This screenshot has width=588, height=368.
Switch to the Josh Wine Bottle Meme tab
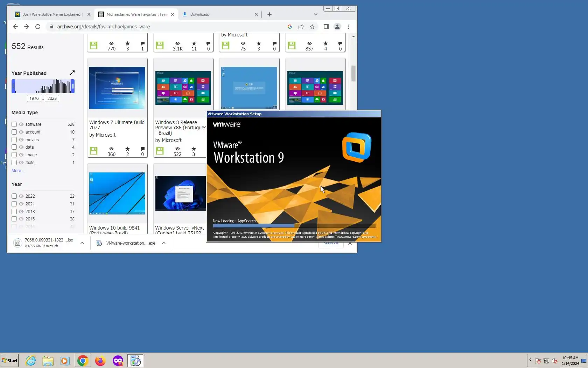click(51, 14)
